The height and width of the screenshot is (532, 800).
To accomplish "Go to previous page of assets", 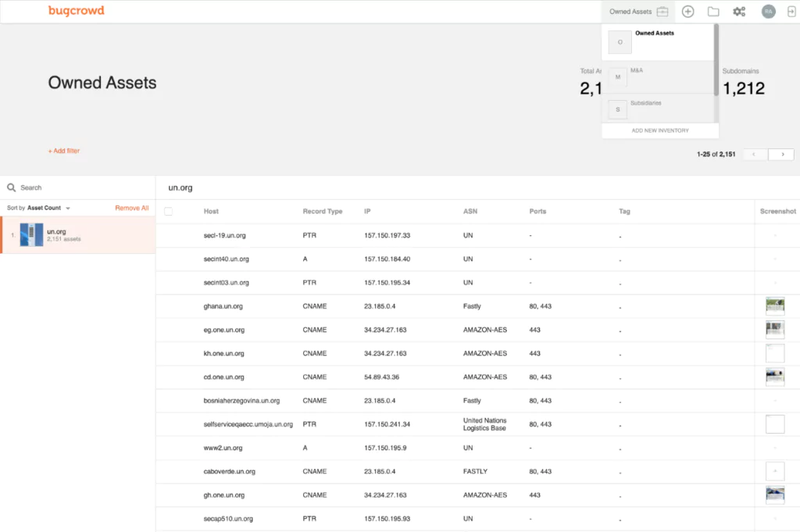I will [754, 154].
